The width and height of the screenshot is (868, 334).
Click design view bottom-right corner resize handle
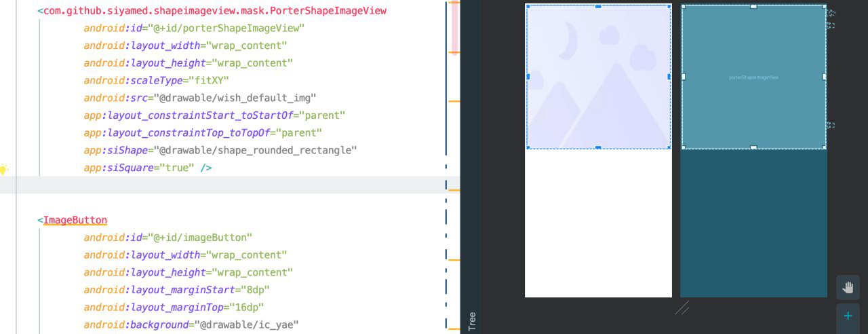pyautogui.click(x=669, y=147)
